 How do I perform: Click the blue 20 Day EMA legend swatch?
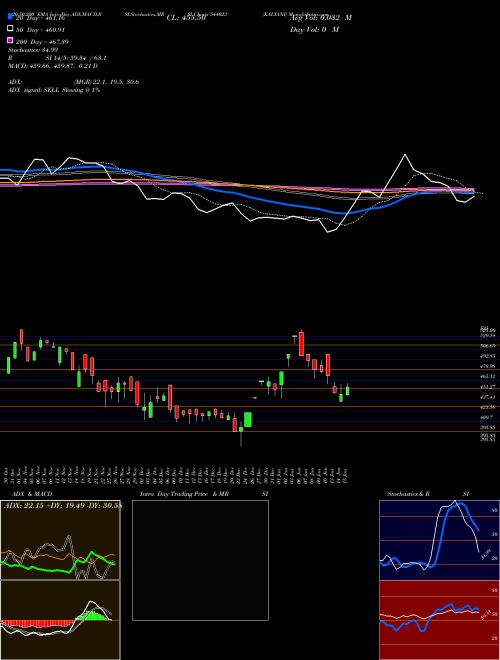pos(10,17)
